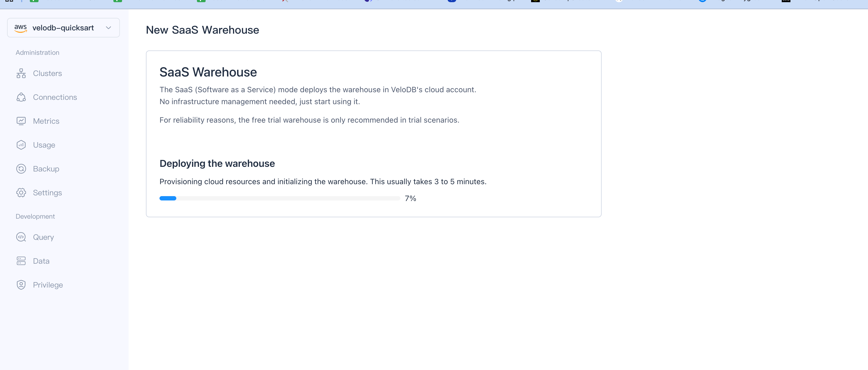Click the Data server icon
This screenshot has width=868, height=370.
click(21, 261)
